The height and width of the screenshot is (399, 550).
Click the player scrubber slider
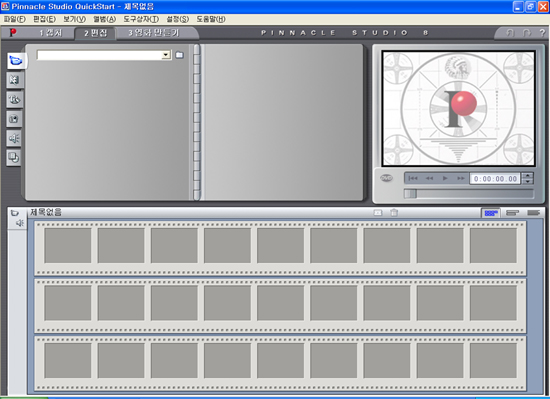tap(468, 194)
